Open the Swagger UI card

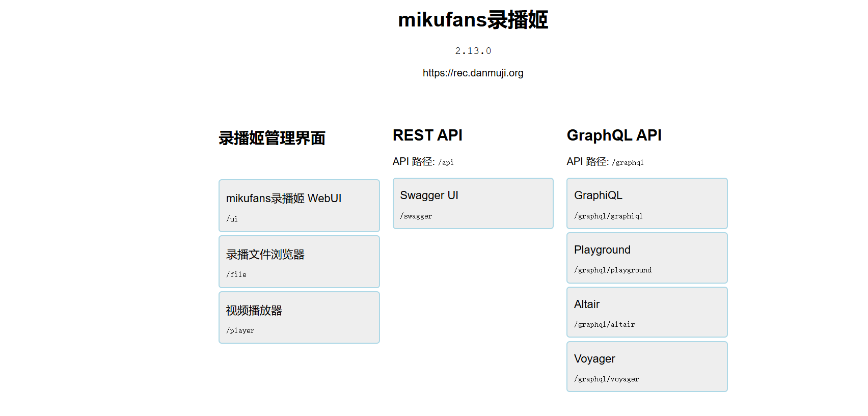tap(473, 203)
